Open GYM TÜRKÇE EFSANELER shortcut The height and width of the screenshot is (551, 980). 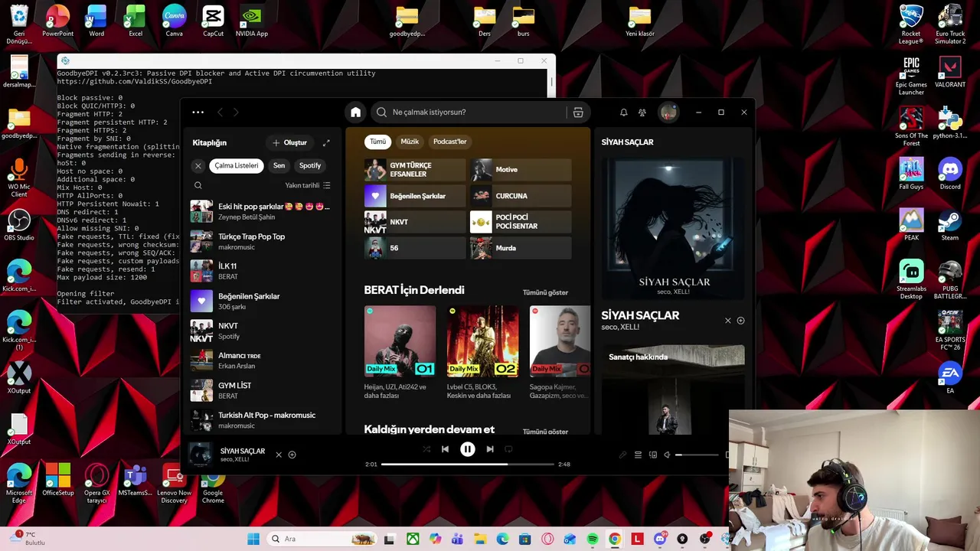[x=415, y=170]
